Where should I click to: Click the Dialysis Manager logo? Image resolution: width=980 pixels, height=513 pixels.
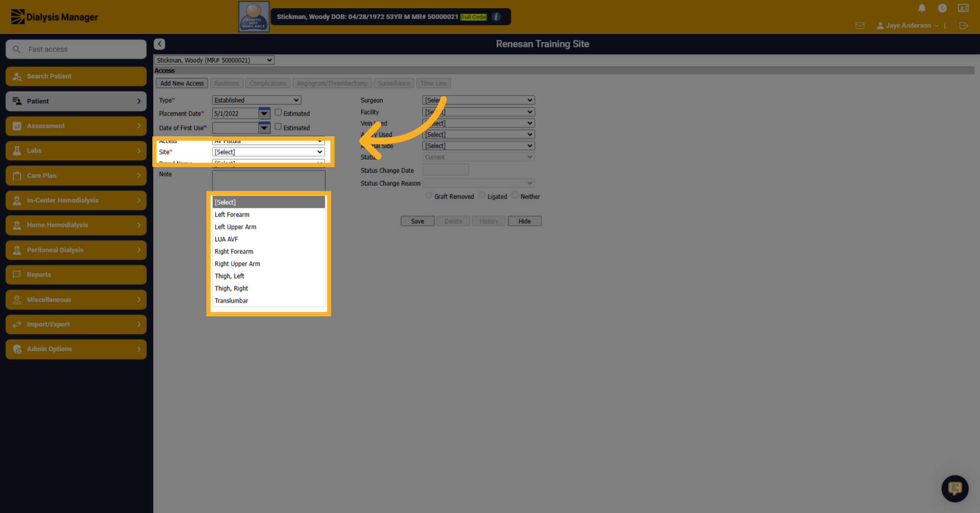click(54, 17)
